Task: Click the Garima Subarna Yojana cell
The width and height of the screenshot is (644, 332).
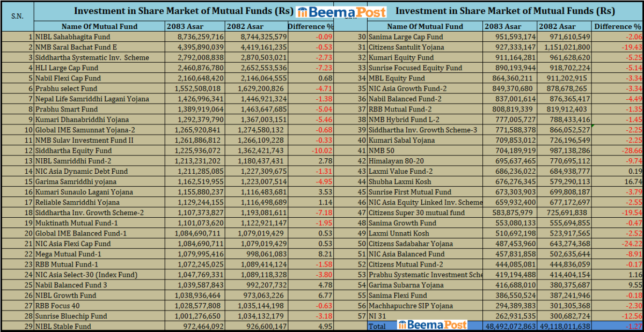Action: click(x=425, y=285)
